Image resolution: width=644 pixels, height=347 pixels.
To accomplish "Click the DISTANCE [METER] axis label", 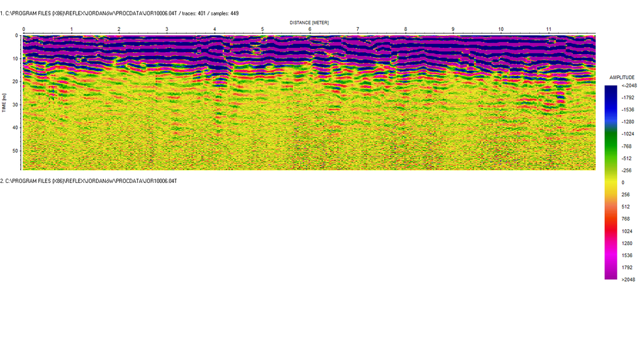I will pos(309,22).
